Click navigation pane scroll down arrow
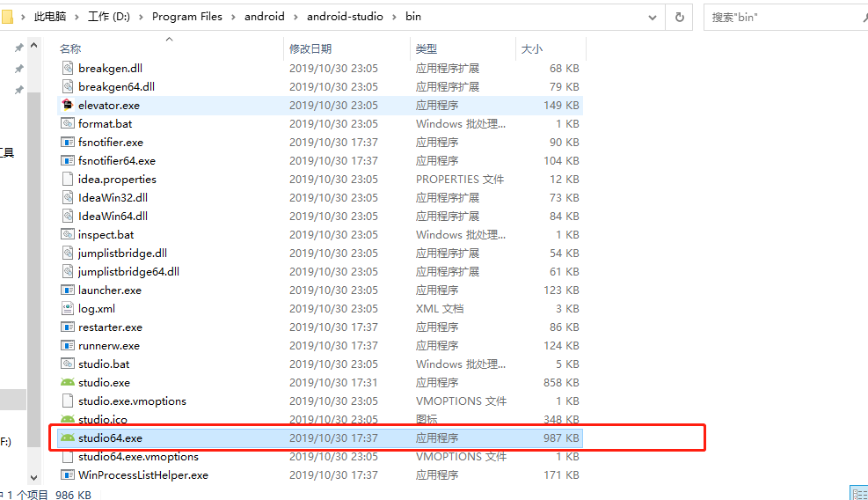868x500 pixels. pyautogui.click(x=33, y=477)
